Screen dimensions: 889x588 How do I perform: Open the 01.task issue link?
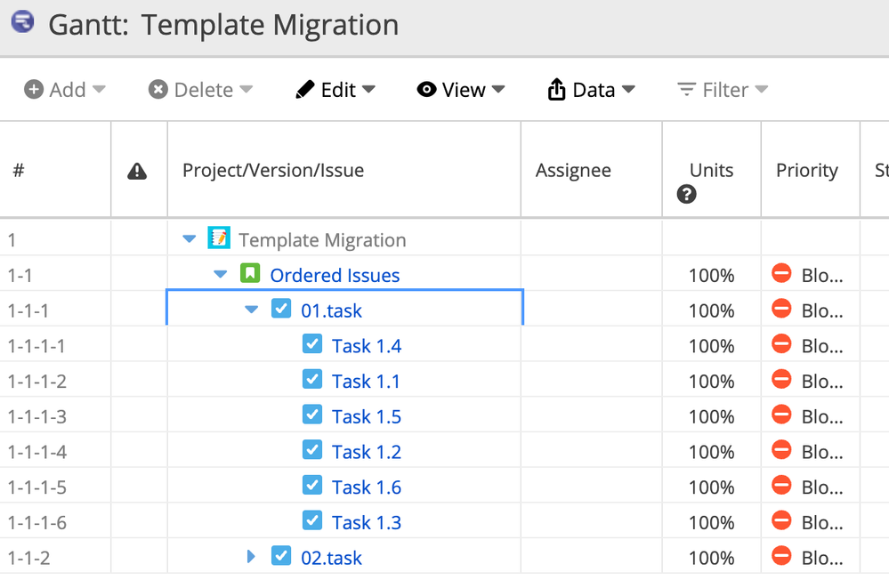click(331, 310)
